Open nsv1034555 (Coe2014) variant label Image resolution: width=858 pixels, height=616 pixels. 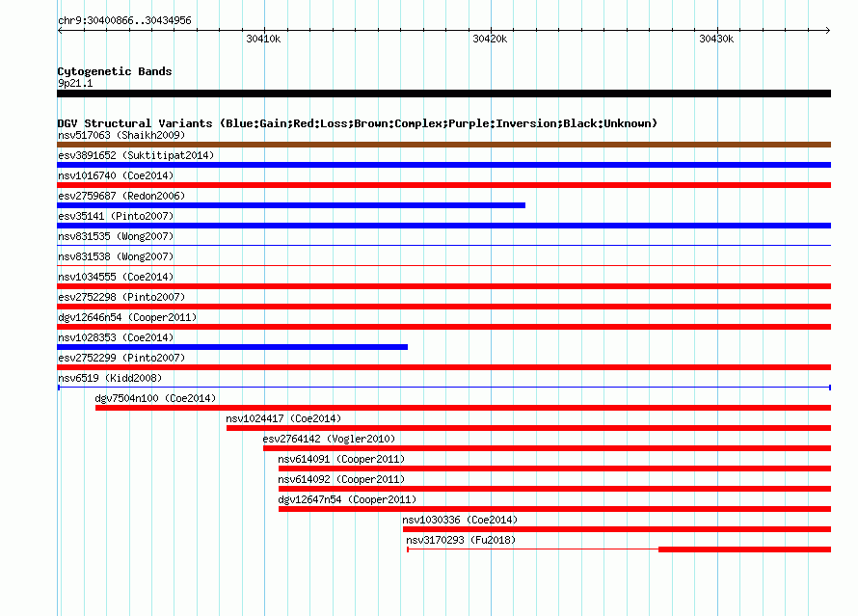coord(116,277)
